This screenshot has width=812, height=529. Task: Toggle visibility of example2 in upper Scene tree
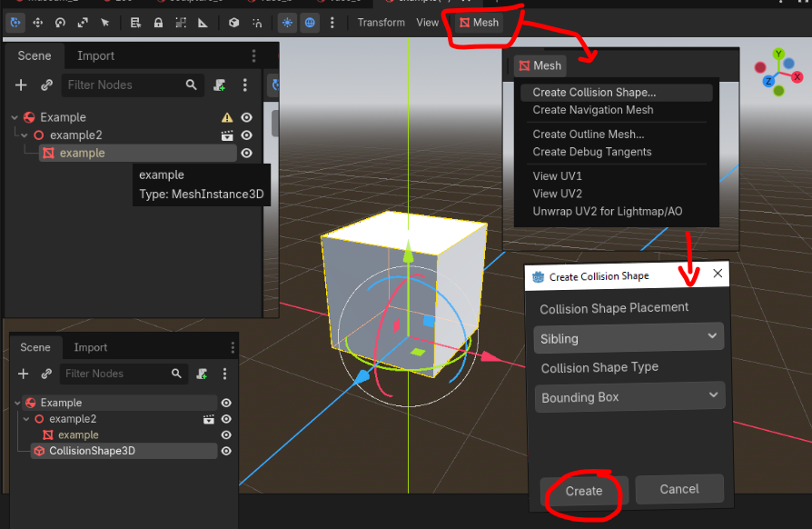click(246, 135)
